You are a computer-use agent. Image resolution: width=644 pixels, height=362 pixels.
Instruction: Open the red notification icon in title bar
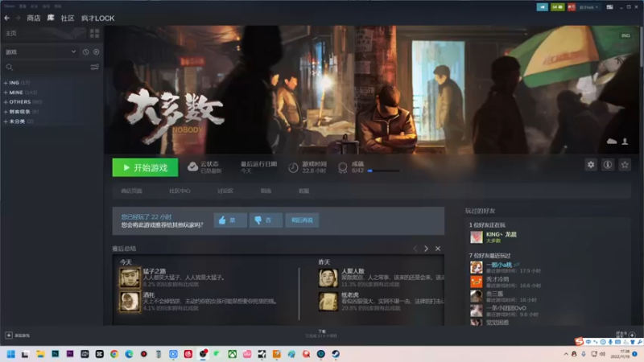coord(572,7)
